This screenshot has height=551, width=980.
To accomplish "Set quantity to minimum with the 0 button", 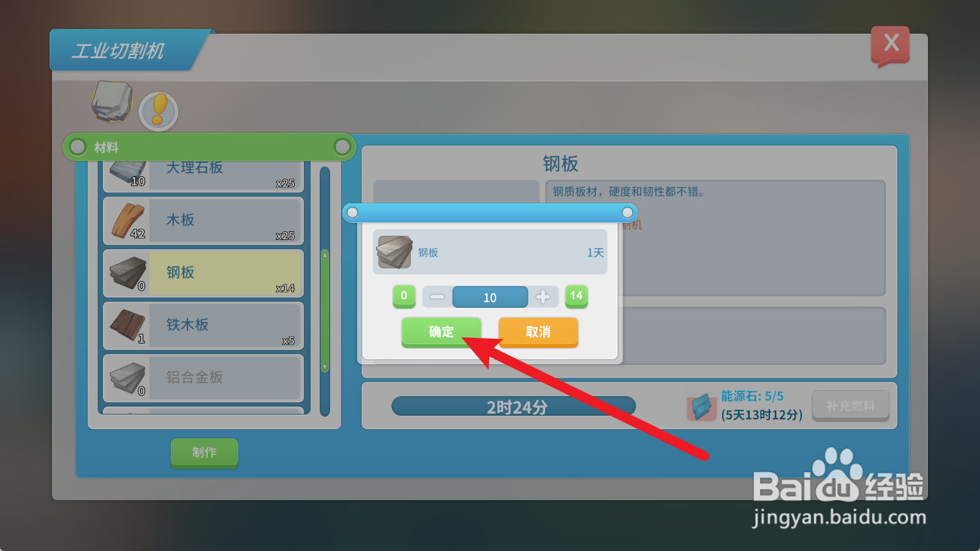I will [404, 296].
